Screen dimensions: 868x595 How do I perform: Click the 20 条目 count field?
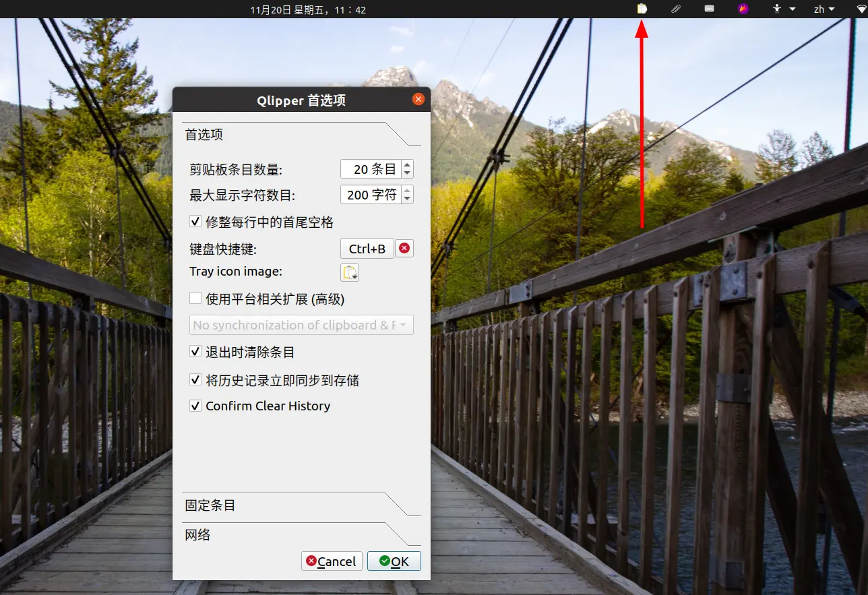click(371, 169)
